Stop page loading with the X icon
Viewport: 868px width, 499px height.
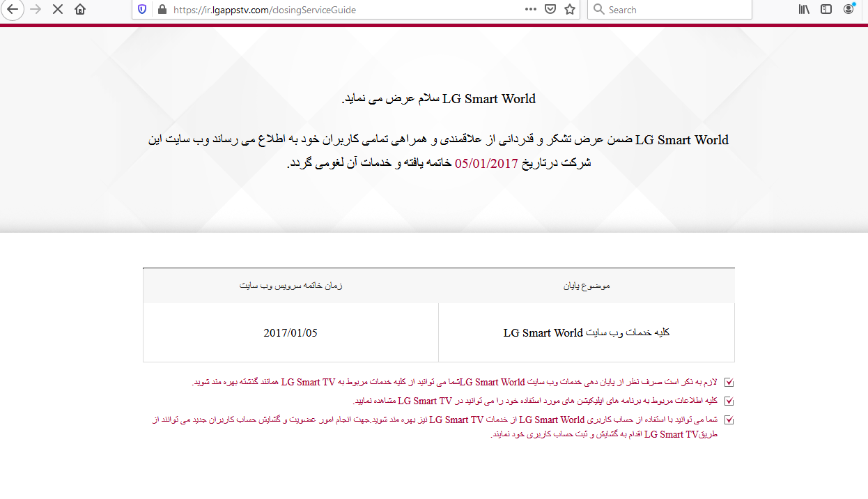pos(58,9)
